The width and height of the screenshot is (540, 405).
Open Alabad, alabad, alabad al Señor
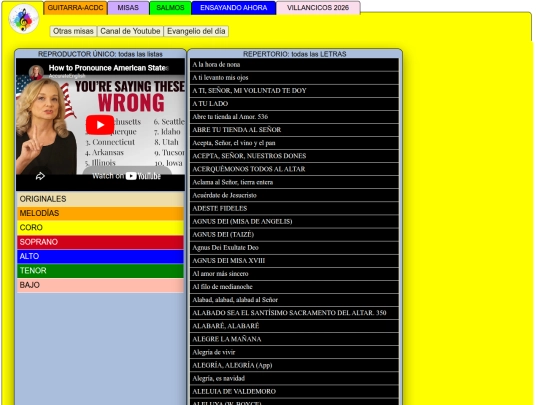click(x=294, y=300)
